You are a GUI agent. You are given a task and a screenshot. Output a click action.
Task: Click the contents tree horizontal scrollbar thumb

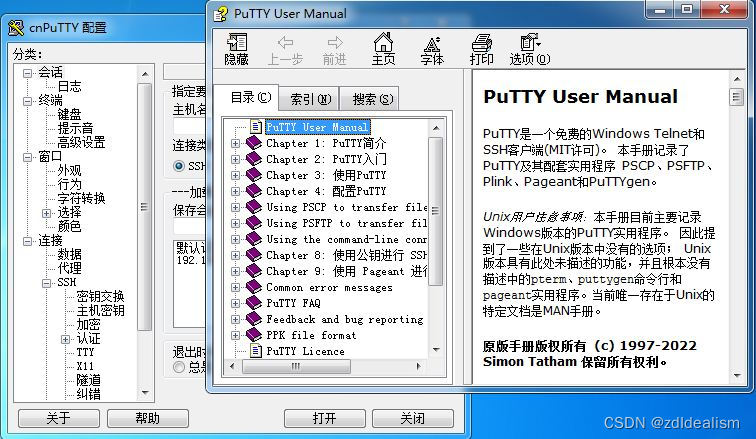[x=296, y=366]
